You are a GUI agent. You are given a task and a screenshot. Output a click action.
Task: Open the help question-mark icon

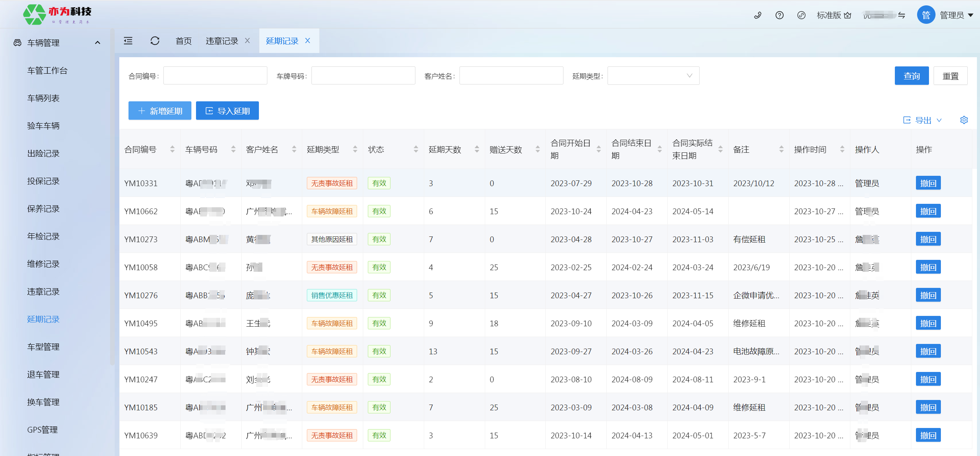point(779,15)
